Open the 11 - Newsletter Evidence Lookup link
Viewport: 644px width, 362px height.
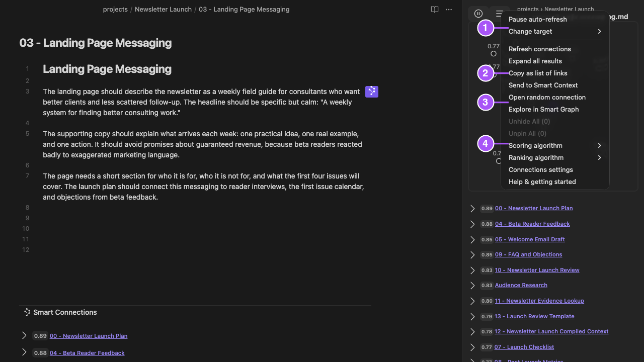539,301
